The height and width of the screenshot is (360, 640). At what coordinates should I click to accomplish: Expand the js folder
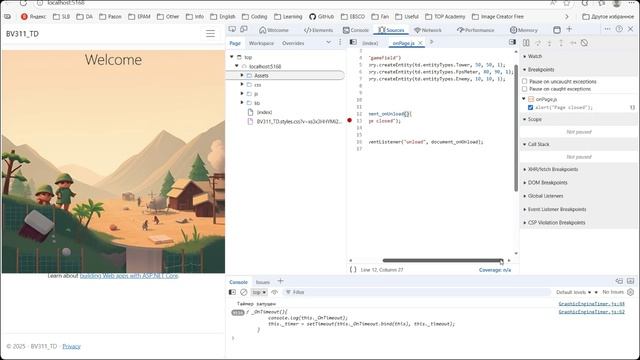click(242, 94)
